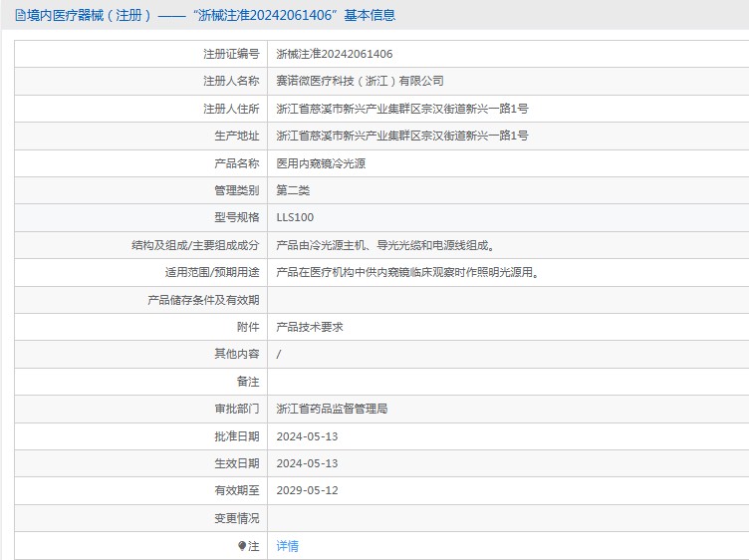
Task: Select text 产品由冷光源主机、导光光缆和电源线组成。
Action: pyautogui.click(x=385, y=245)
